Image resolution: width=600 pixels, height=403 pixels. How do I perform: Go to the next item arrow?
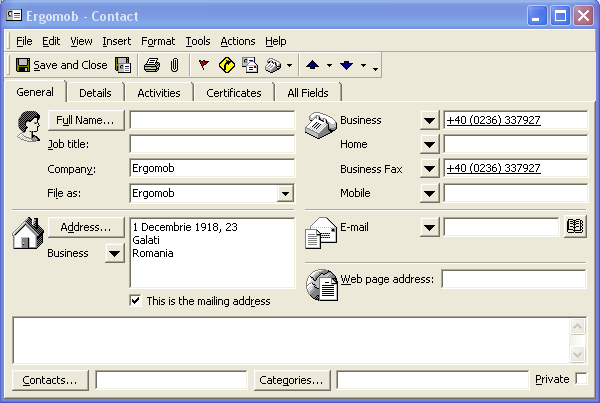347,65
